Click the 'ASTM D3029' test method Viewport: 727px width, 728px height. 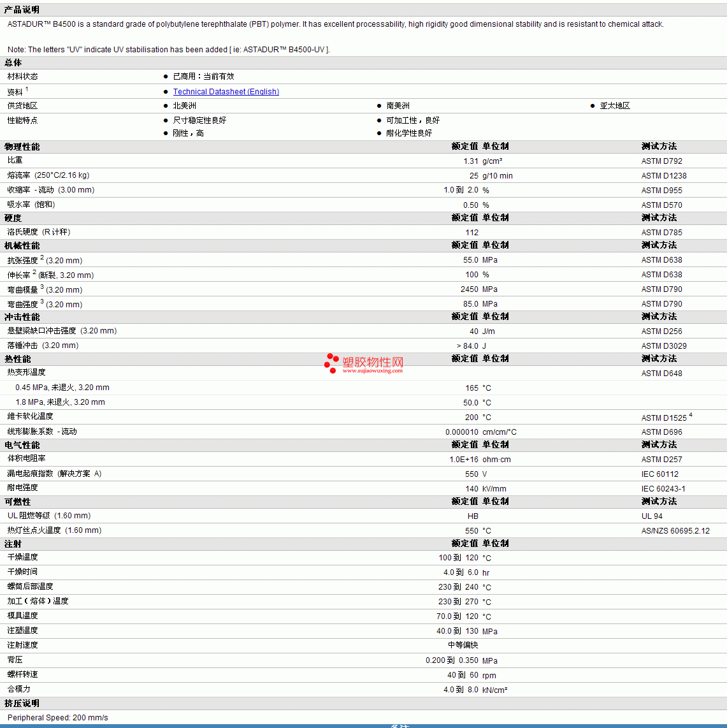(664, 346)
